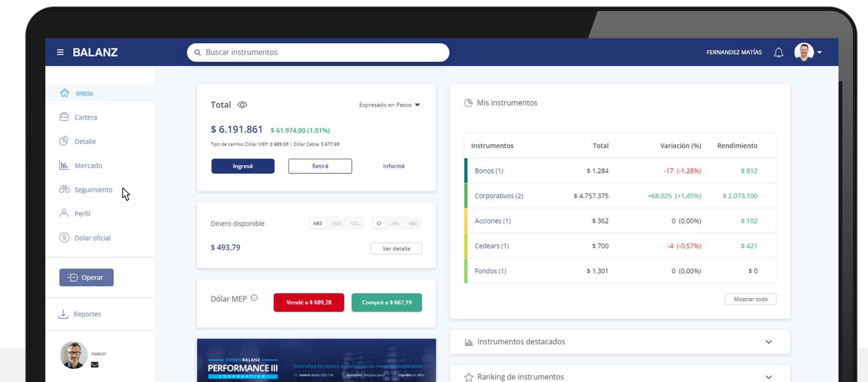
Task: Click the advisor mail envelope icon
Action: coord(94,365)
